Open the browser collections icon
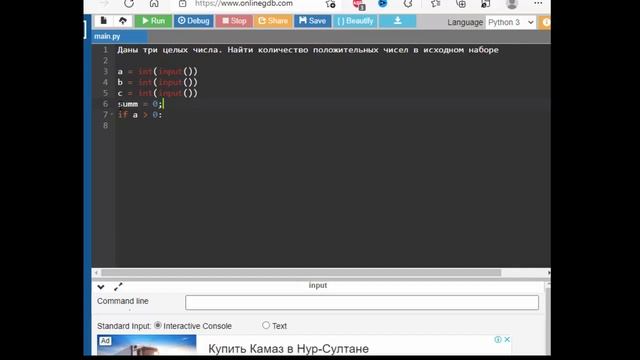The height and width of the screenshot is (360, 640). (461, 4)
